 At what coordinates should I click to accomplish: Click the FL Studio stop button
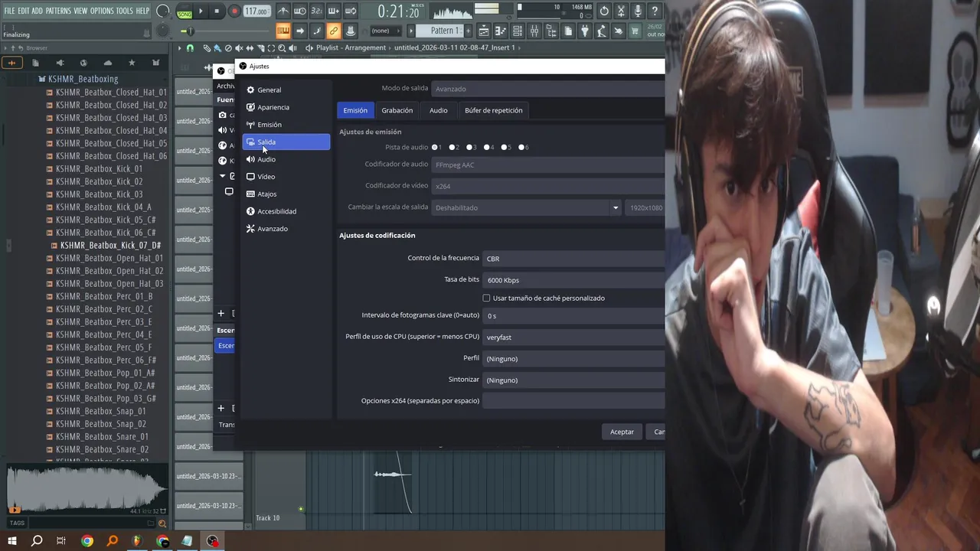[217, 11]
